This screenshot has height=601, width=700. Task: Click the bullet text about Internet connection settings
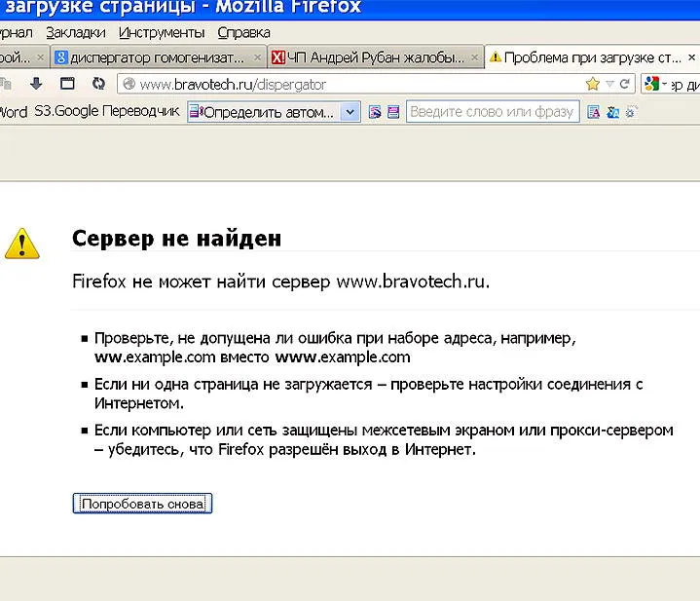pyautogui.click(x=369, y=394)
